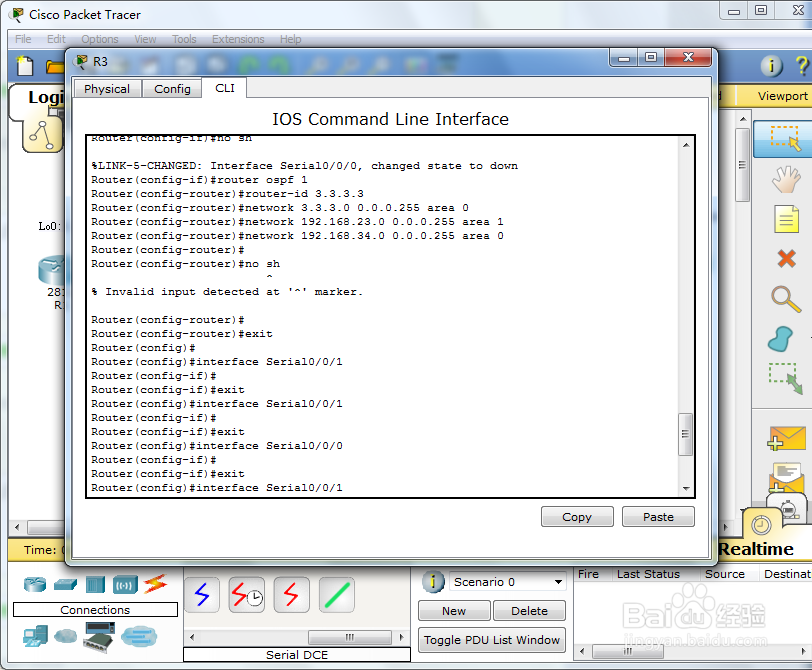Open the Tools menu
812x670 pixels.
pos(184,39)
